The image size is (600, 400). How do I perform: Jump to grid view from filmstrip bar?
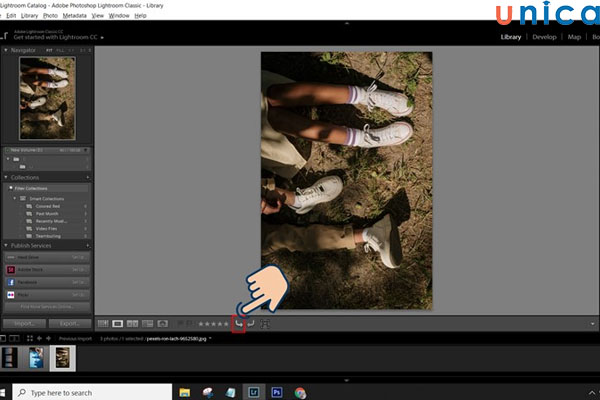[x=29, y=338]
